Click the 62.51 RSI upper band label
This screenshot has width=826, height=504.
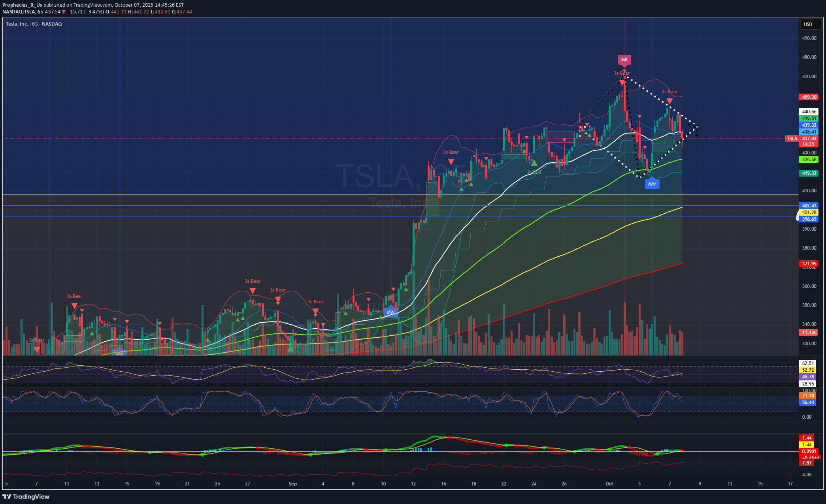808,363
